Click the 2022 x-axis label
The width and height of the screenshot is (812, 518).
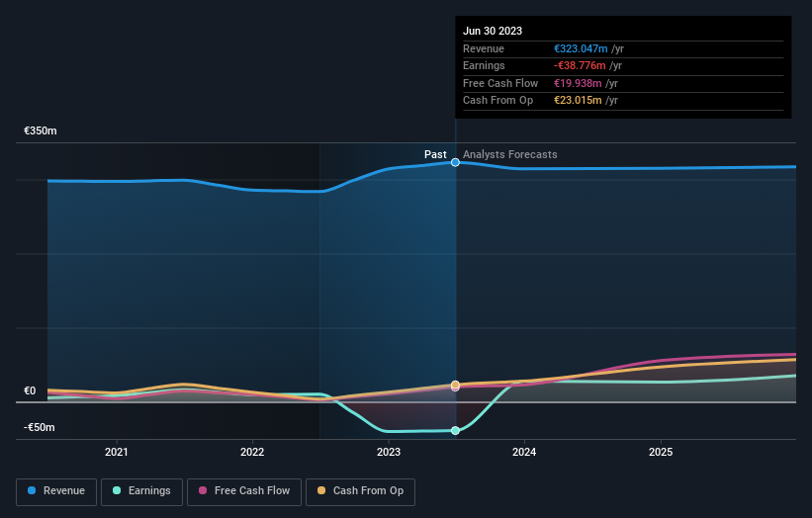pyautogui.click(x=252, y=453)
